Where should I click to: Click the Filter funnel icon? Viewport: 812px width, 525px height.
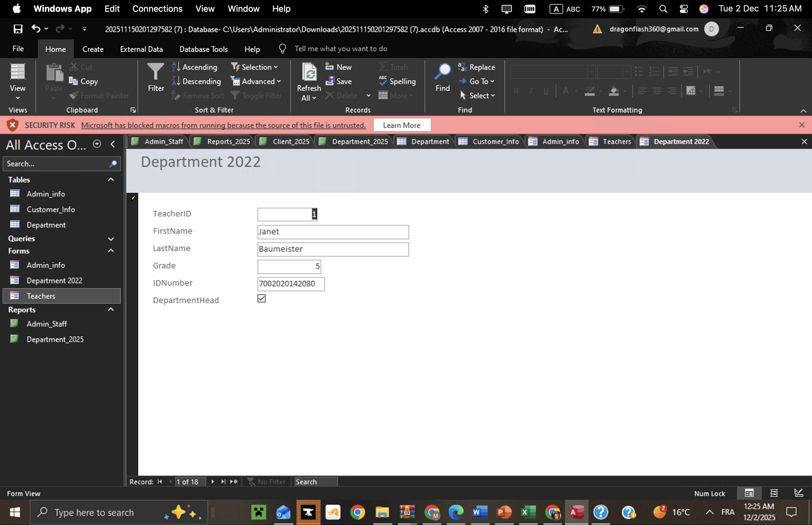click(156, 72)
